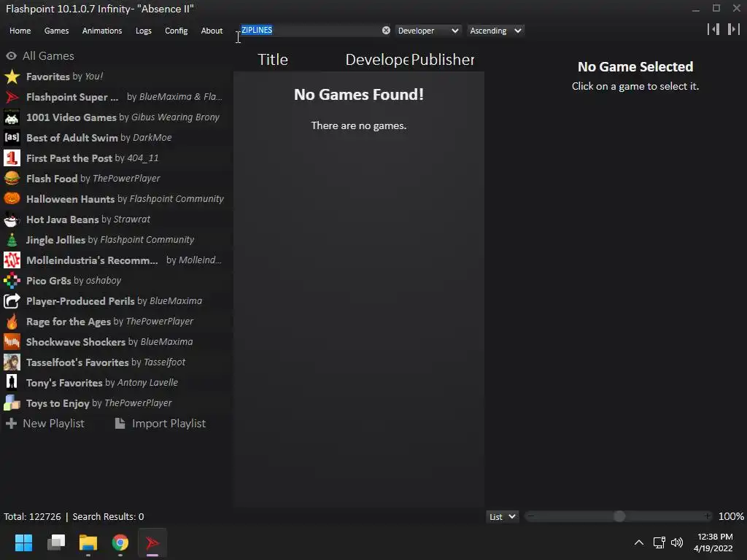Open the List layout dropdown
Viewport: 747px width, 560px height.
click(502, 517)
